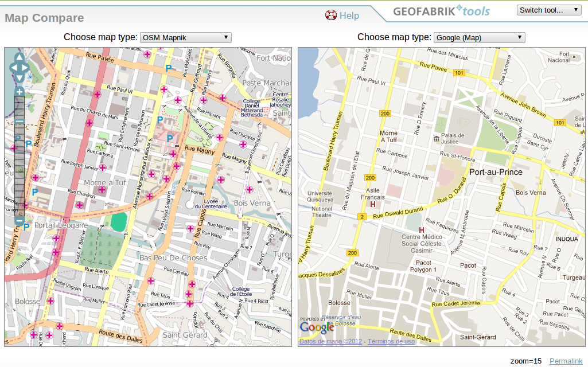
Task: Pan the OSM map right
Action: [x=25, y=68]
